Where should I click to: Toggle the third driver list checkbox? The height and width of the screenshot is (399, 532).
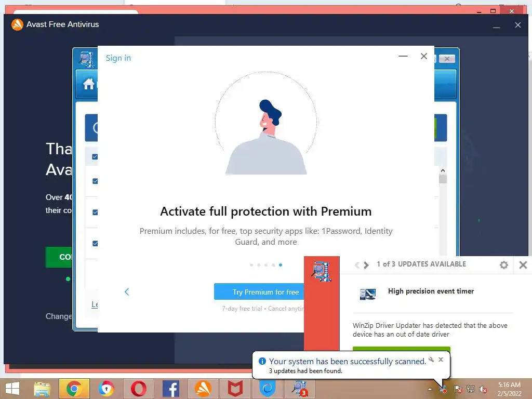95,212
